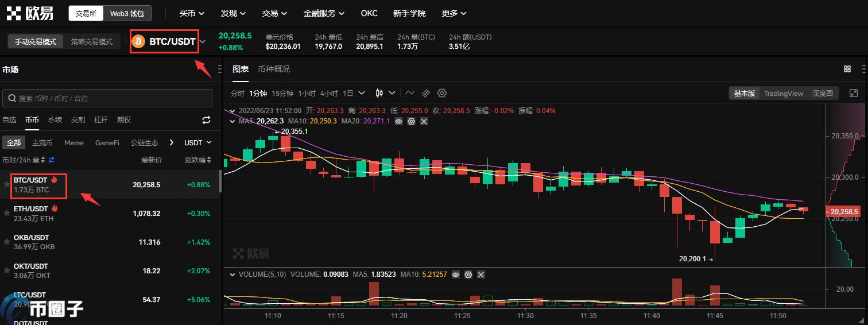Viewport: 868px width, 325px height.
Task: Open chart settings gear in toolbar
Action: (442, 93)
